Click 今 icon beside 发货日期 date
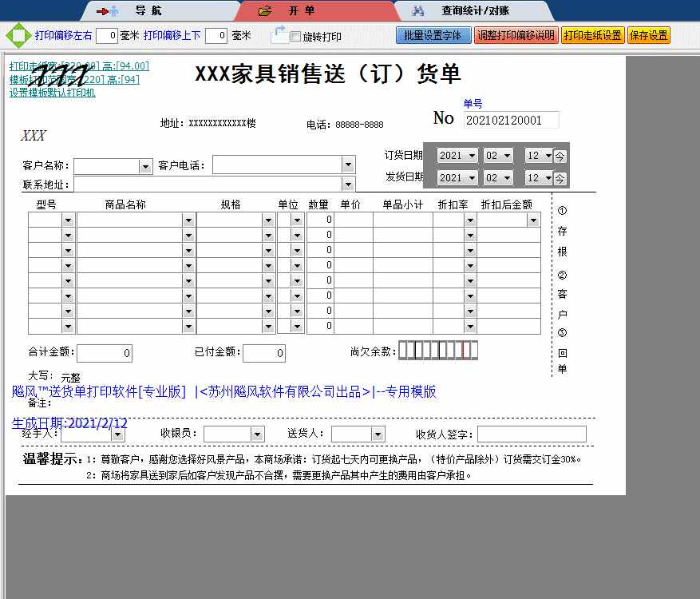 (560, 177)
